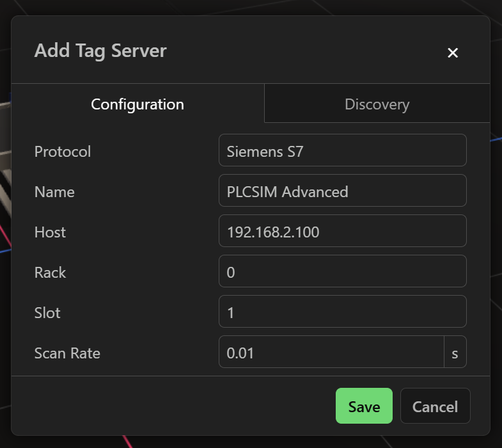The width and height of the screenshot is (502, 448).
Task: Cancel adding the tag server
Action: point(435,406)
